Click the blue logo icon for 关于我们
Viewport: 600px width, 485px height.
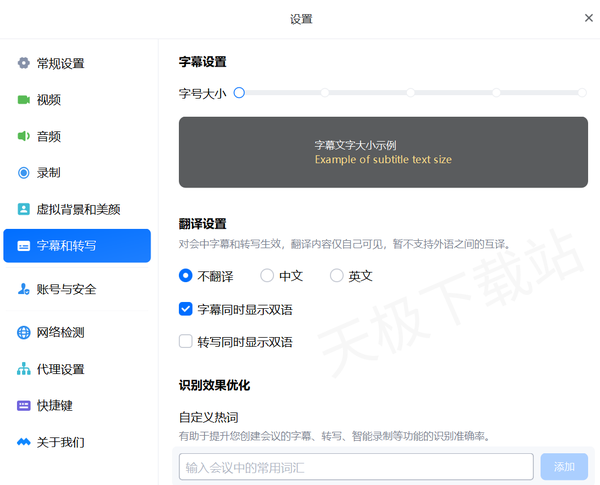(x=24, y=442)
